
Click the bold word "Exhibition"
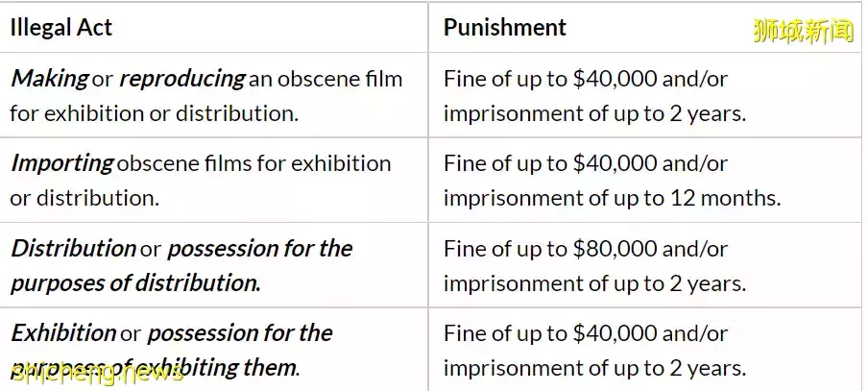pyautogui.click(x=63, y=333)
